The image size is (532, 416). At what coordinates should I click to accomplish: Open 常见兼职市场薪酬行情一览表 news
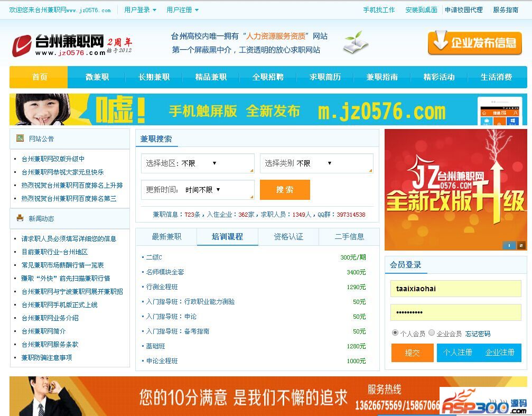pos(62,265)
